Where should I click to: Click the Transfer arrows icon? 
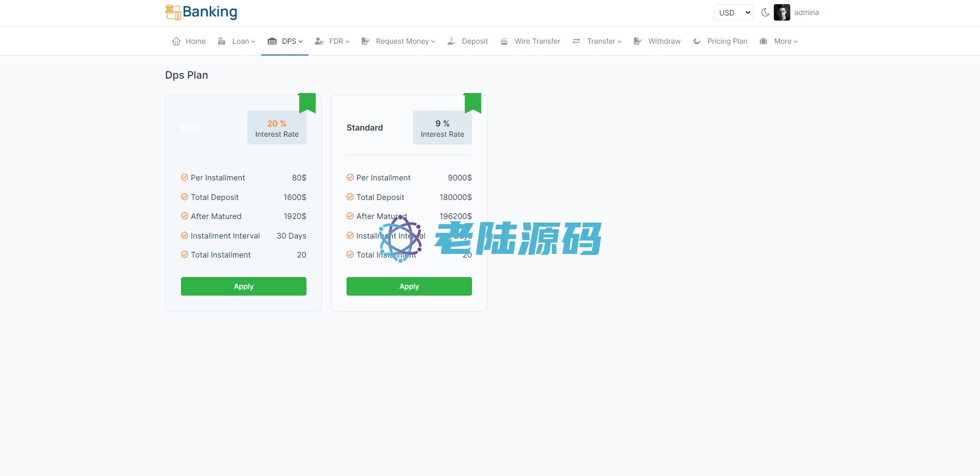click(576, 41)
